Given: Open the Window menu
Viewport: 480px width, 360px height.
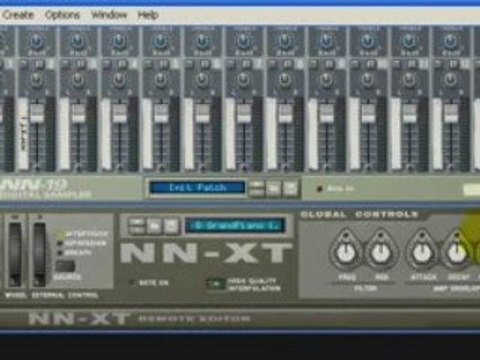Looking at the screenshot, I should [109, 15].
